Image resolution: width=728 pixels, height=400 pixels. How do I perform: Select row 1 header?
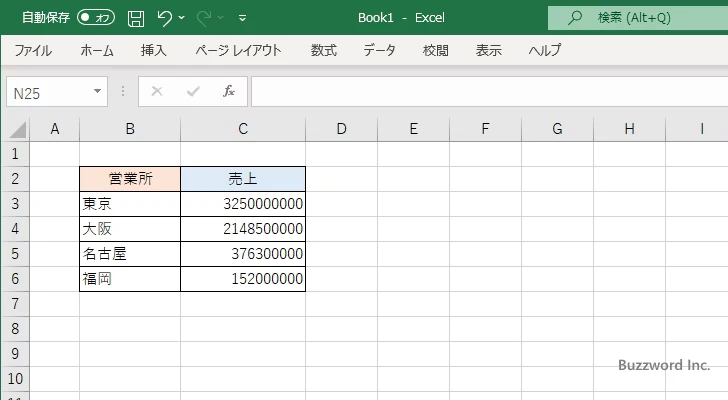pyautogui.click(x=15, y=154)
